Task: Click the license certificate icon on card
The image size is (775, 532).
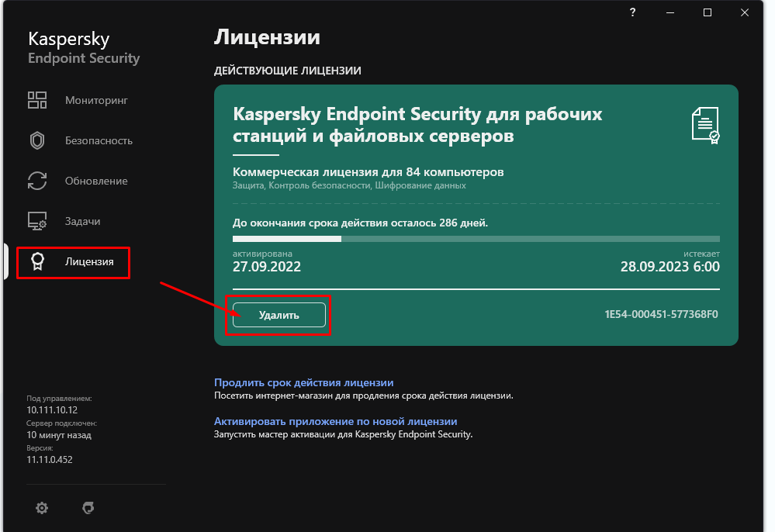Action: (705, 126)
